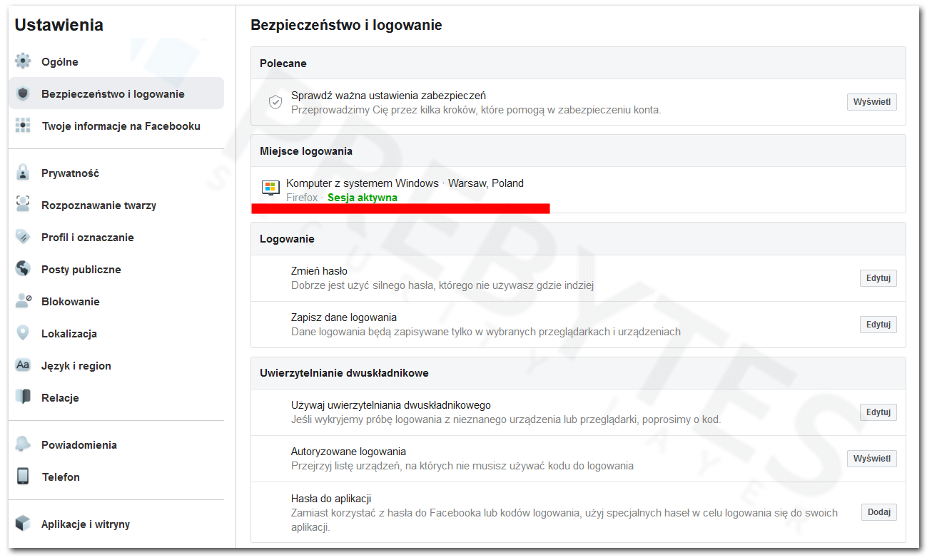
Task: Open the Aa icon for Język i region
Action: (22, 365)
